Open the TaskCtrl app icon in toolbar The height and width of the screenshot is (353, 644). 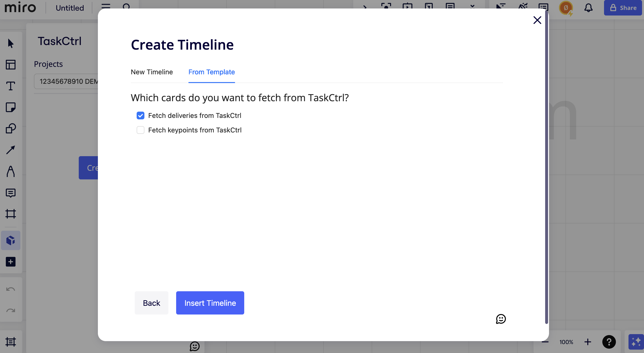[x=11, y=240]
